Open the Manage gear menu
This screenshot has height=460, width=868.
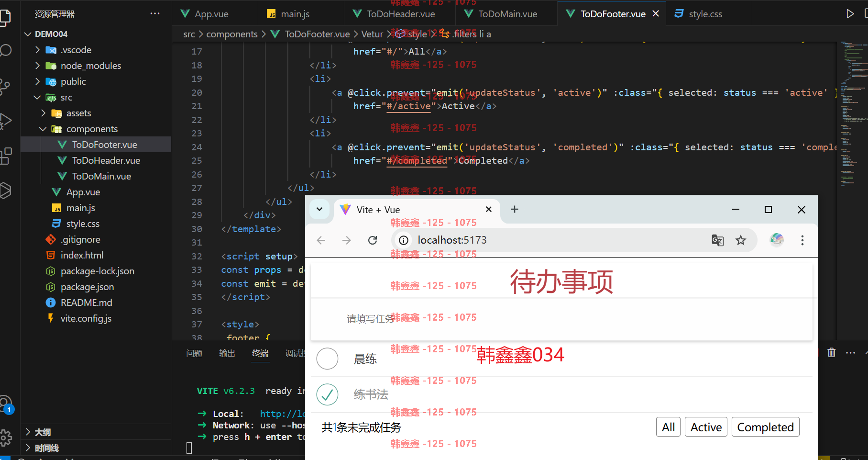pos(6,437)
